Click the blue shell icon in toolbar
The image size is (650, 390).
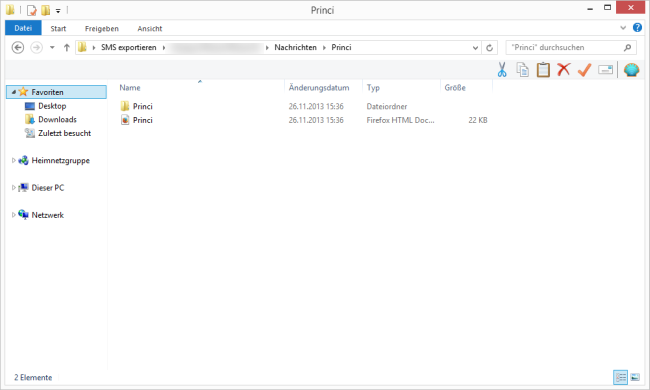631,70
